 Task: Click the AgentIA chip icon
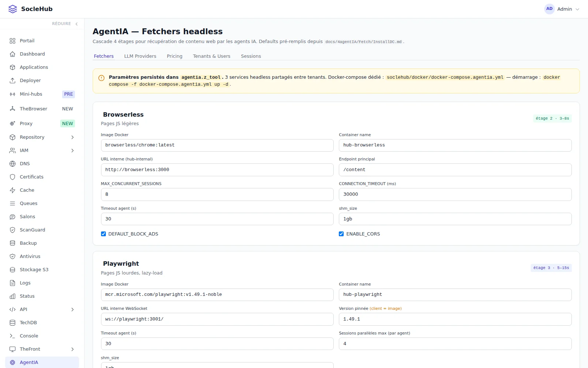[12, 362]
